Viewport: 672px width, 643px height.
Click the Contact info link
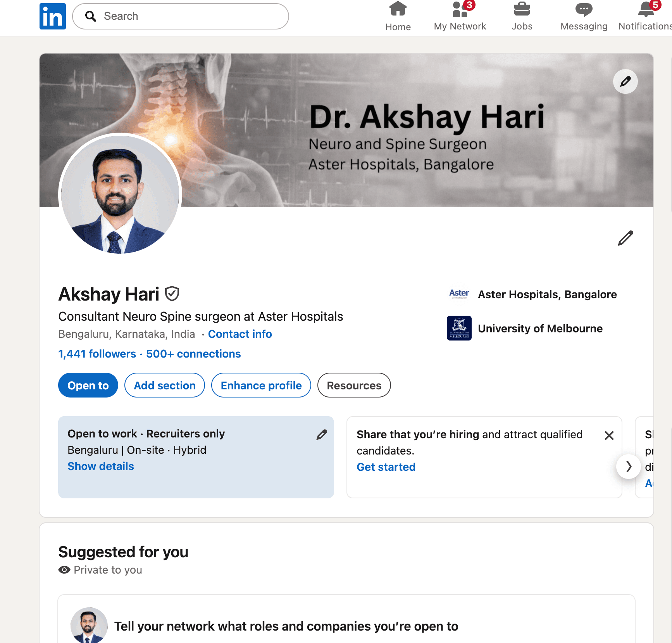240,334
